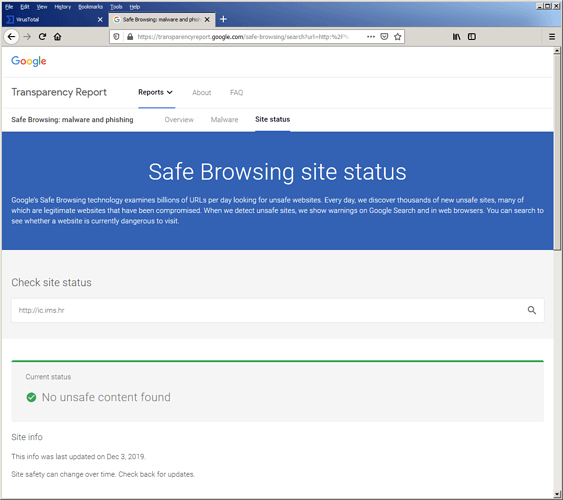Open the Firefox hamburger menu
The height and width of the screenshot is (500, 563).
coord(552,37)
